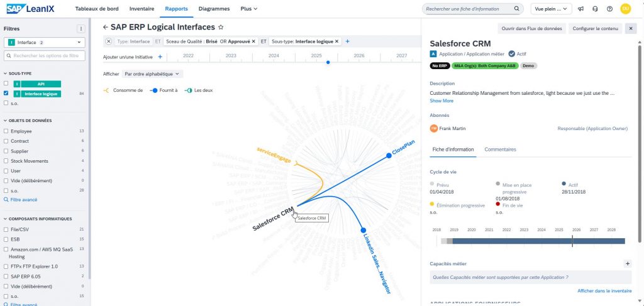The height and width of the screenshot is (306, 644).
Task: Check the API sous-type checkbox
Action: [6, 84]
